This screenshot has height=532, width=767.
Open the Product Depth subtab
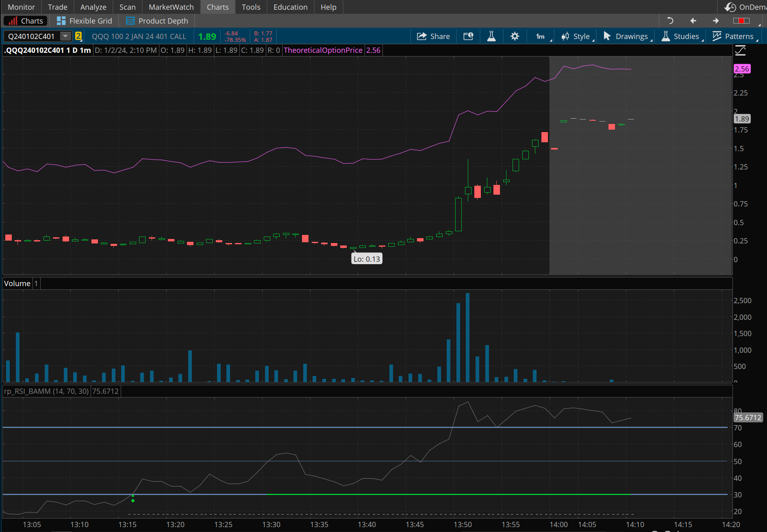(157, 21)
